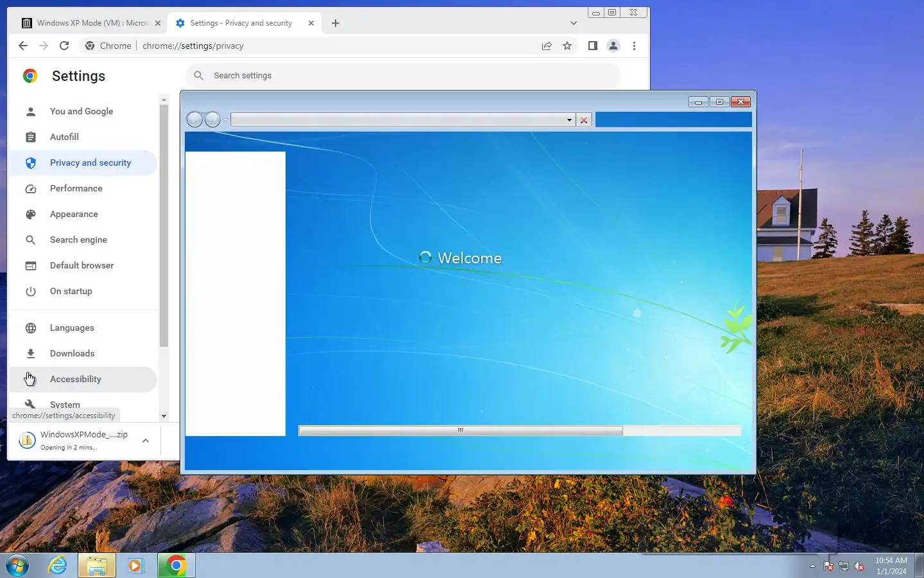
Task: Open Performance settings
Action: pyautogui.click(x=83, y=188)
